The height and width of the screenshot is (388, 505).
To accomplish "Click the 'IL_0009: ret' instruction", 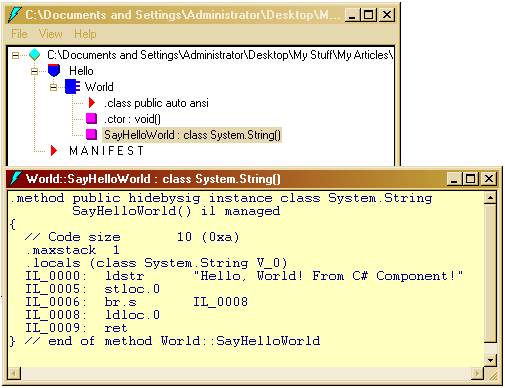I will [76, 328].
